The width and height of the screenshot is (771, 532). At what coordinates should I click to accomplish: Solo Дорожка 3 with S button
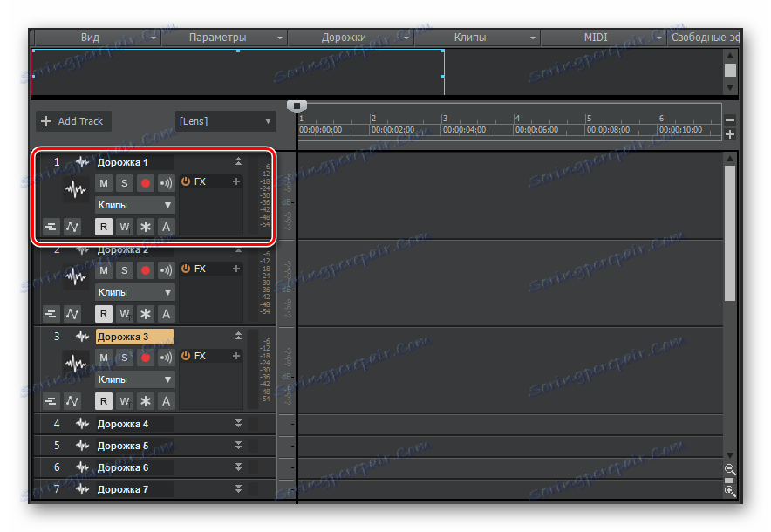[x=125, y=358]
